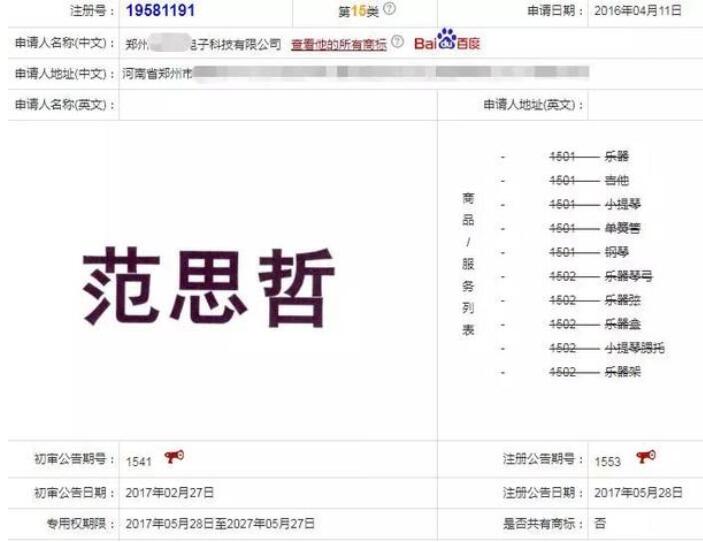Click the struck-through item 1502 小提琴腮托
Screen dimensions: 703x542
[607, 348]
